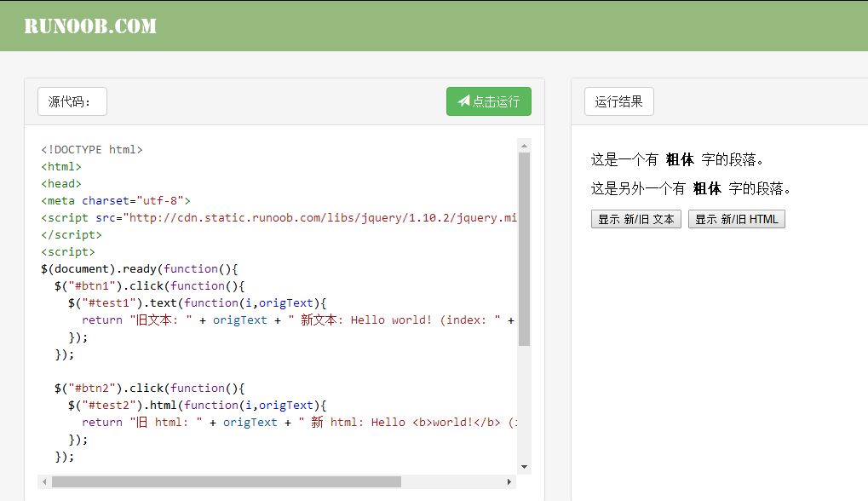
Task: Click the return "旧文本: " code line
Action: 298,320
